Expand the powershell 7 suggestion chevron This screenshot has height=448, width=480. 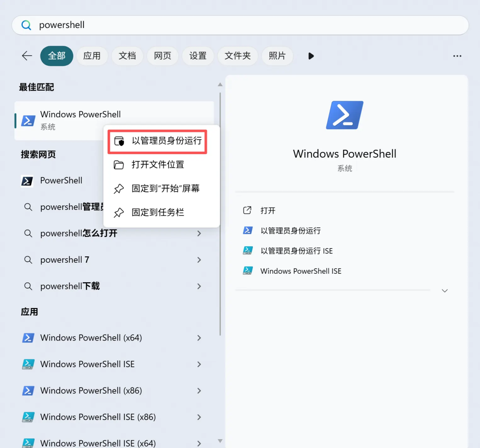click(199, 260)
